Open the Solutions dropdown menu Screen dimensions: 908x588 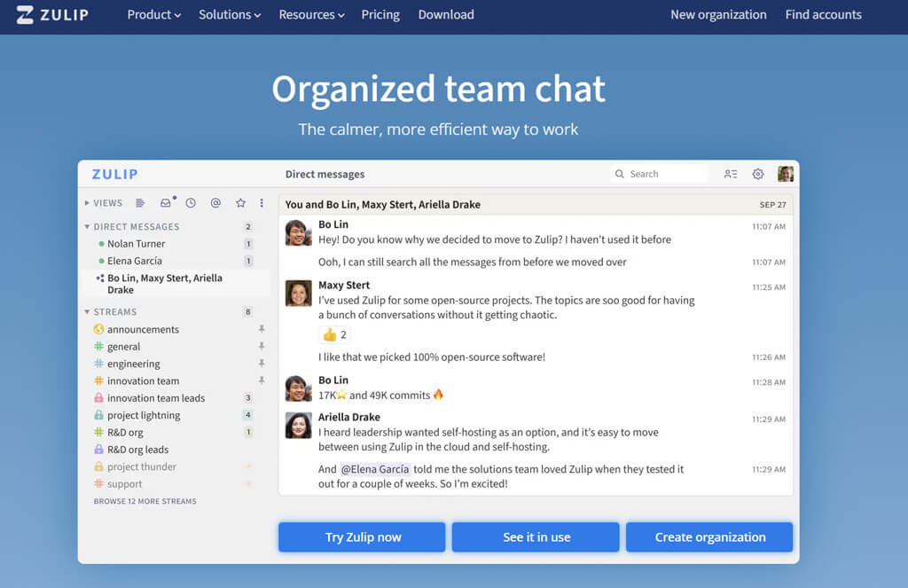tap(230, 14)
